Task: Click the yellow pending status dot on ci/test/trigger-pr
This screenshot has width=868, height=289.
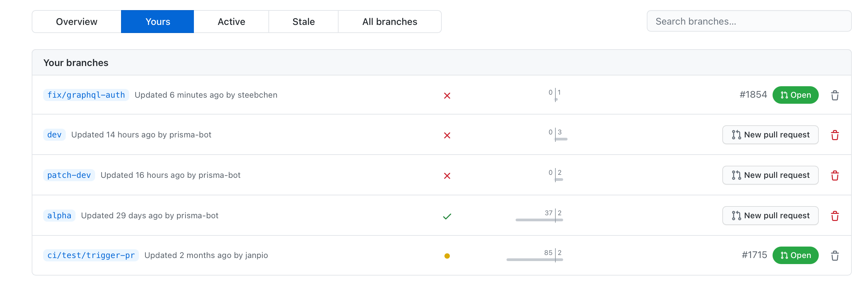Action: 447,255
